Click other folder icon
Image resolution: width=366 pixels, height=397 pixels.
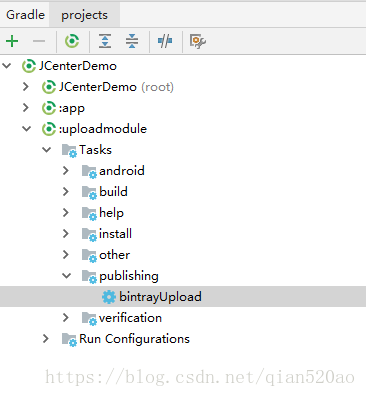coord(89,255)
